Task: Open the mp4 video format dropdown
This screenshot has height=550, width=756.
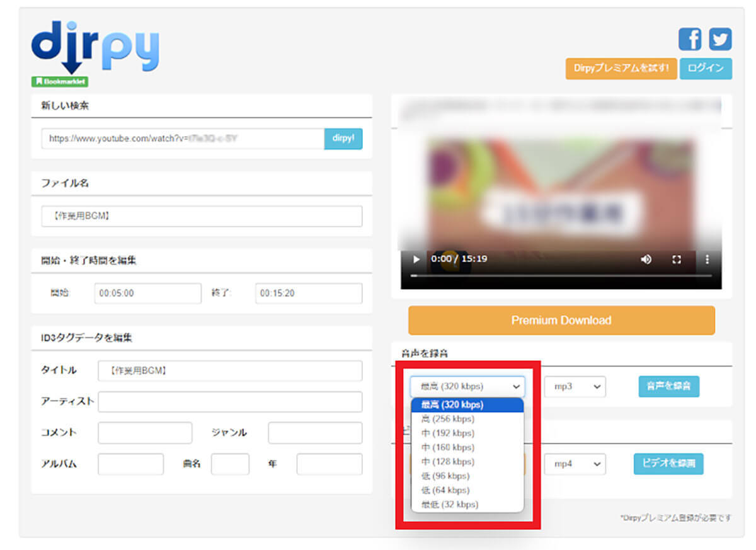Action: (x=575, y=464)
